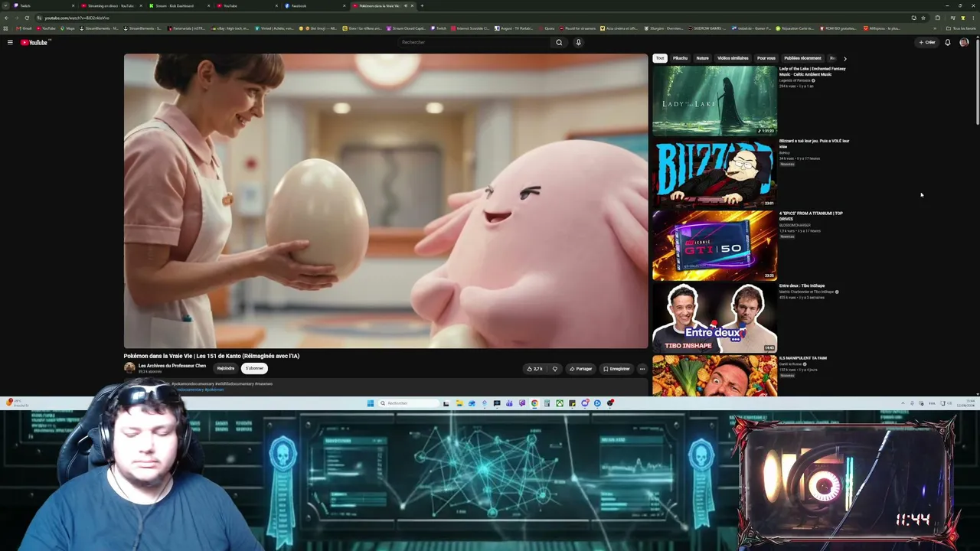Open the apps grid in the bookmarks bar
The width and height of the screenshot is (980, 551).
[6, 28]
